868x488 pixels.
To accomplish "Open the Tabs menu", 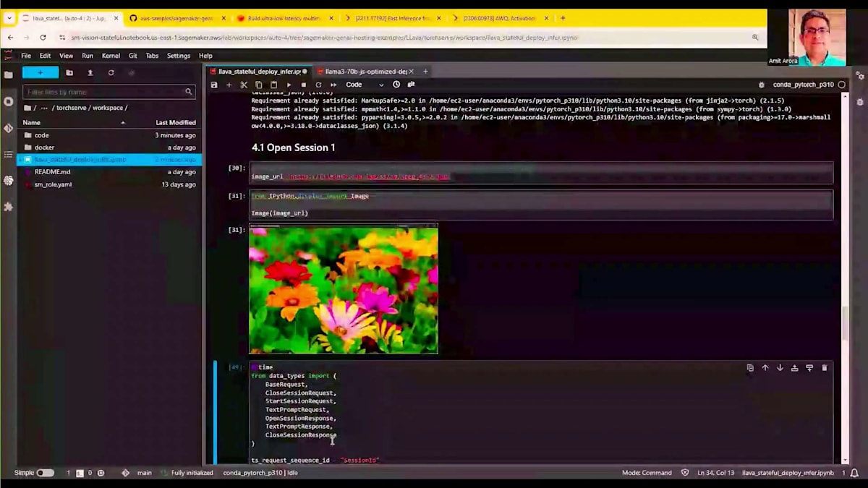I will point(152,56).
